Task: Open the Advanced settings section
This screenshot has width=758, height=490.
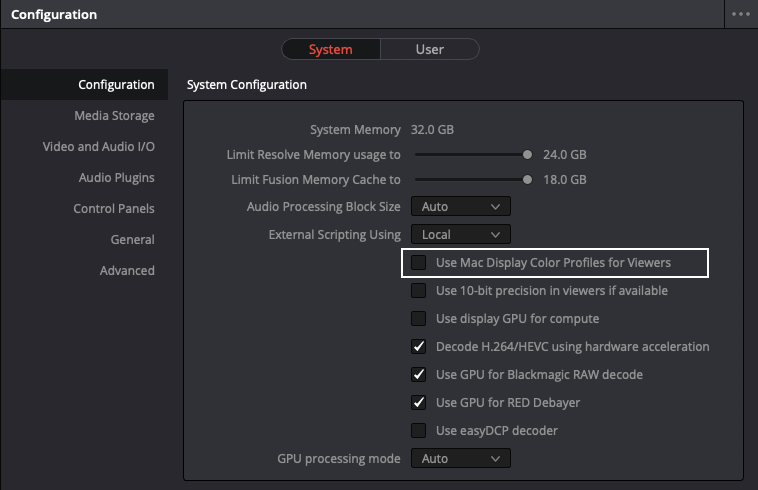Action: pyautogui.click(x=127, y=270)
